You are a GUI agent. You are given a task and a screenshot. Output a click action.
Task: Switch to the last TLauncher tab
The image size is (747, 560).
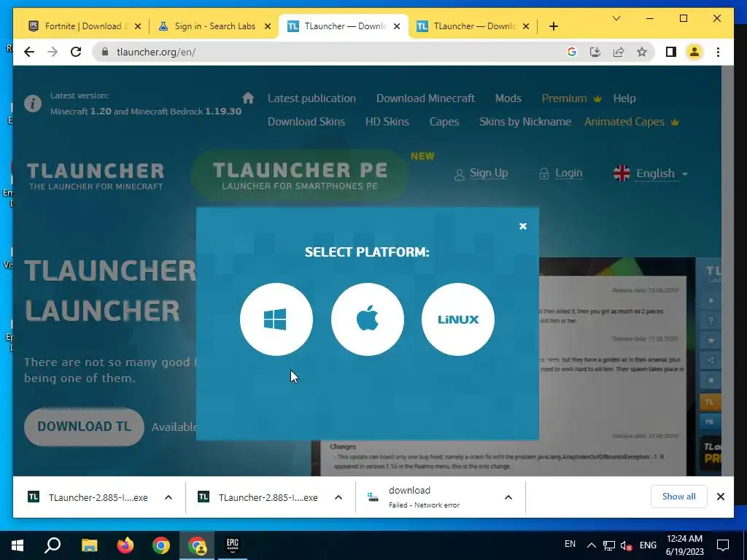point(473,26)
